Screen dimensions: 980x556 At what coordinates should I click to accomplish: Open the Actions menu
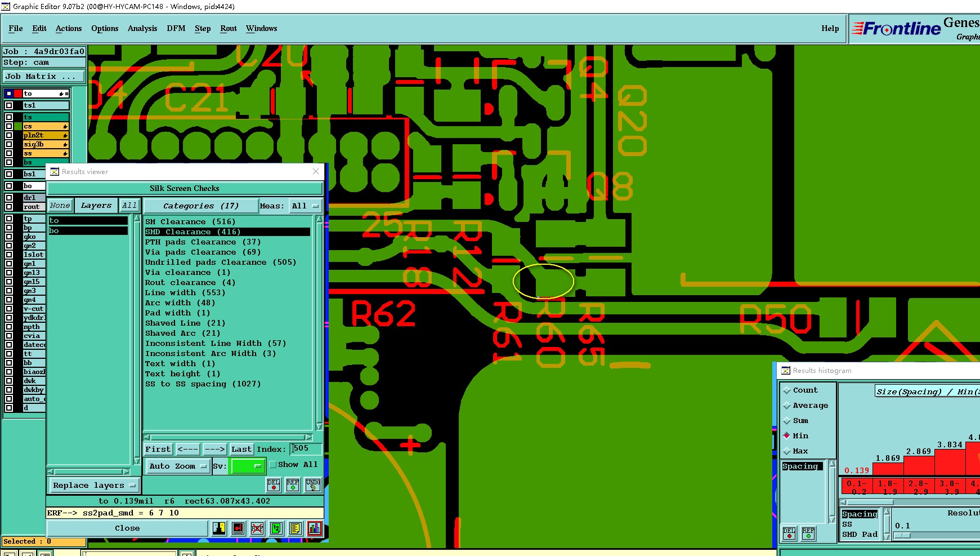[69, 28]
